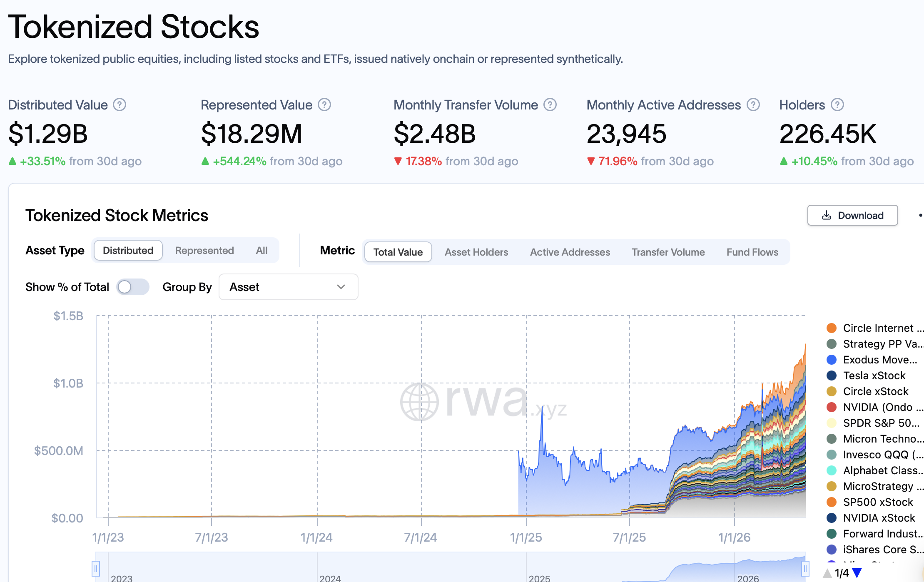Switch metric to Active Addresses
The width and height of the screenshot is (924, 582).
(x=570, y=252)
